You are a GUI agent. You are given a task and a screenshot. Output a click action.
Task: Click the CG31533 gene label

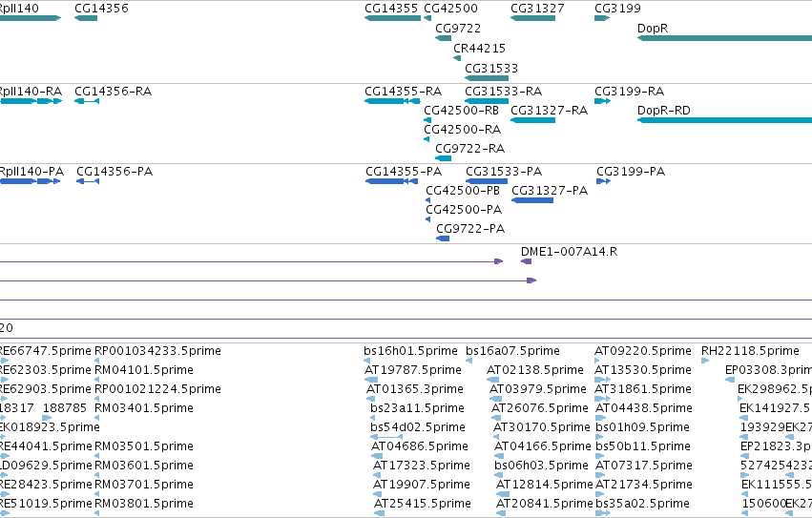pos(491,69)
